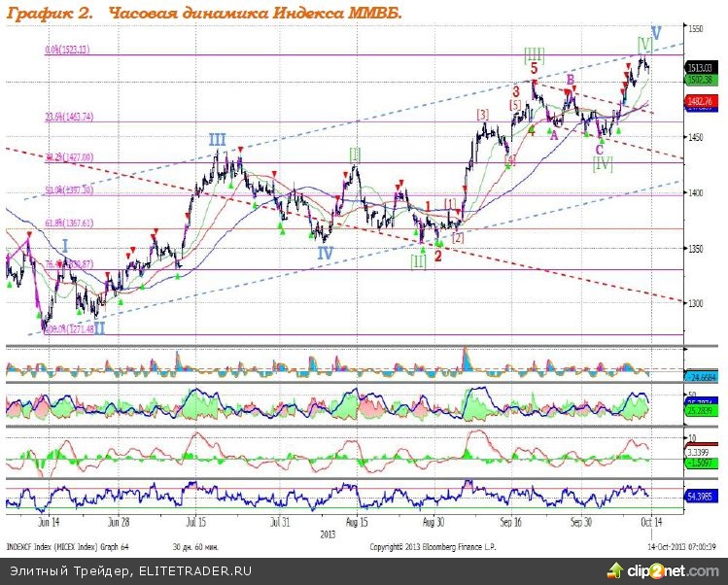
Task: Click the green oscillator value -1.5097
Action: pos(701,464)
